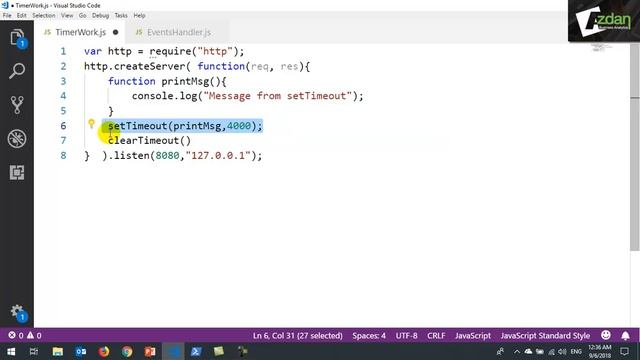The width and height of the screenshot is (640, 360).
Task: Change indentation via Spaces: 4
Action: [x=369, y=336]
